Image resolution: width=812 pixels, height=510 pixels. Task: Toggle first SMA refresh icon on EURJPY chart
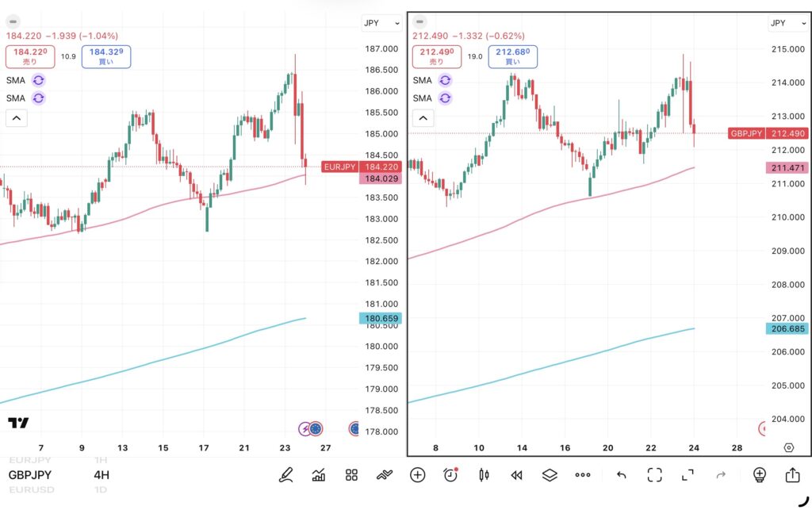click(39, 80)
